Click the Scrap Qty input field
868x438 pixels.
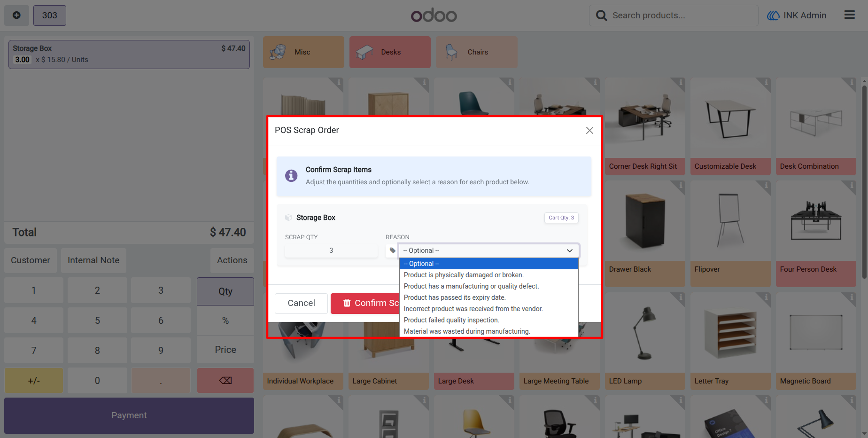[x=331, y=250]
